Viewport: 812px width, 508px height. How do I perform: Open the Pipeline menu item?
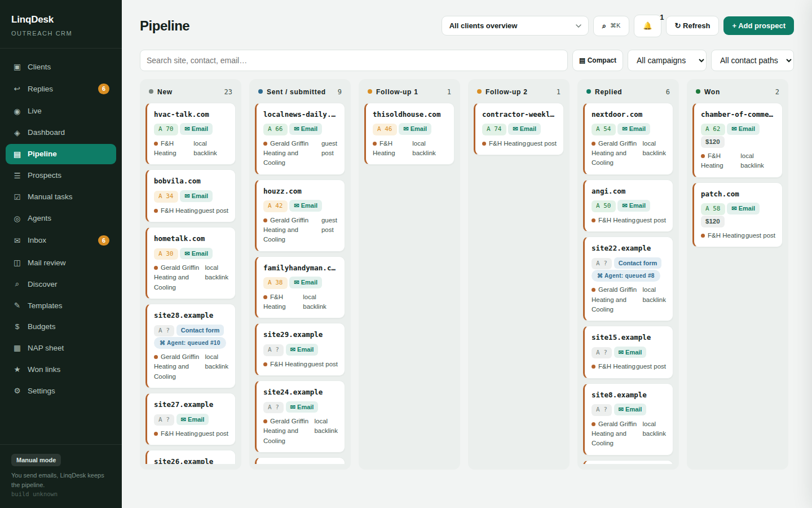pyautogui.click(x=61, y=154)
